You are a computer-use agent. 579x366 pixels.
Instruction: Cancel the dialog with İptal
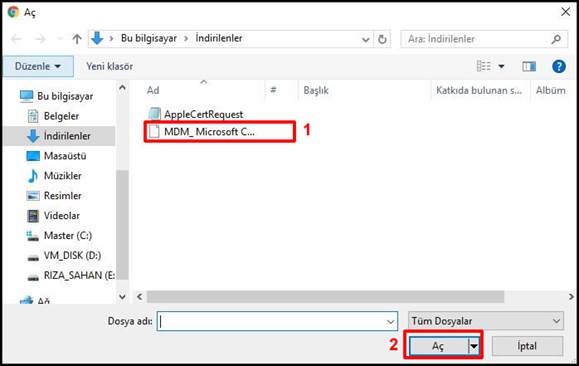[x=527, y=346]
